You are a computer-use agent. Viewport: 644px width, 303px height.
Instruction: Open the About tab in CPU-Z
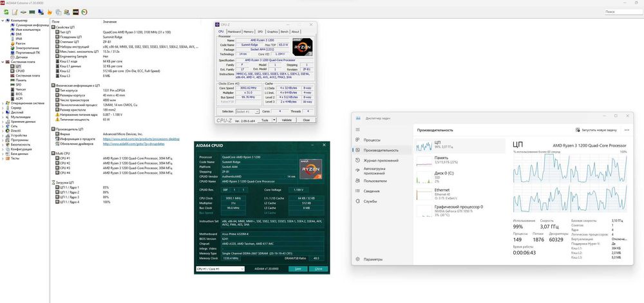[x=296, y=32]
